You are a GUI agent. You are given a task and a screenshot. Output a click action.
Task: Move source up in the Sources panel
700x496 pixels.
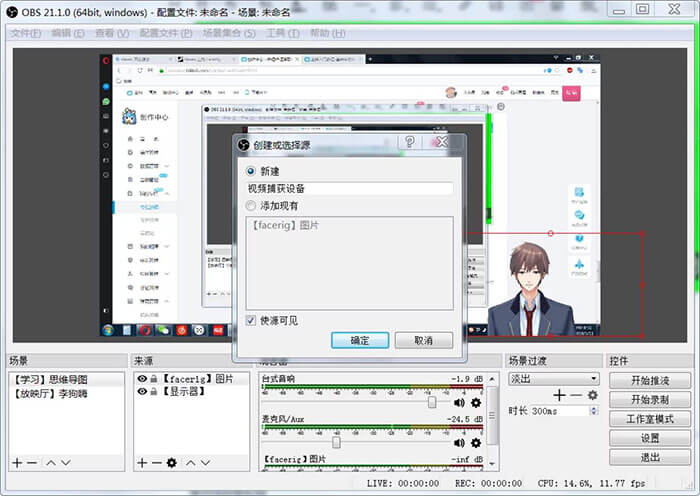[191, 463]
